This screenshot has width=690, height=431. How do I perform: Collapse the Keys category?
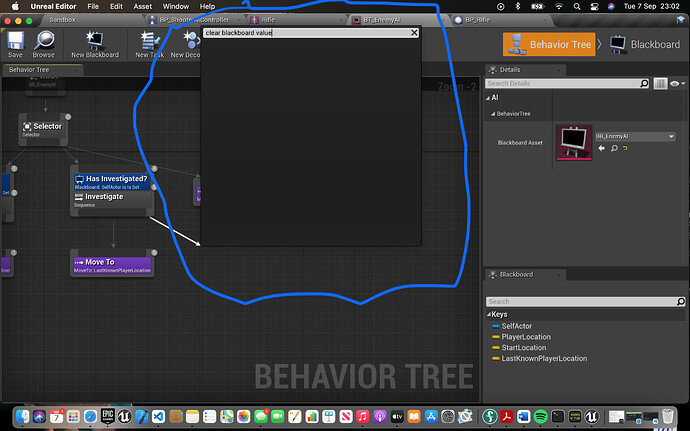coord(488,314)
